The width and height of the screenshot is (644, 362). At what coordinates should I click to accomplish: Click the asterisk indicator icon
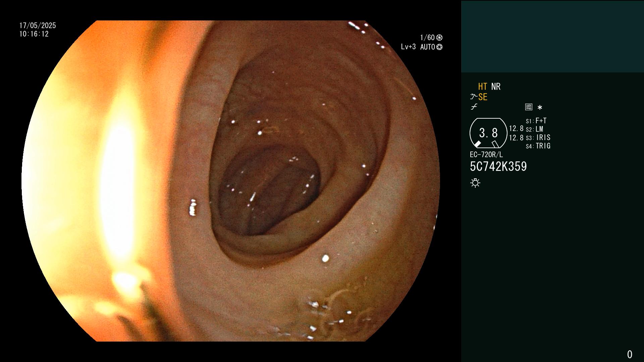[x=540, y=107]
